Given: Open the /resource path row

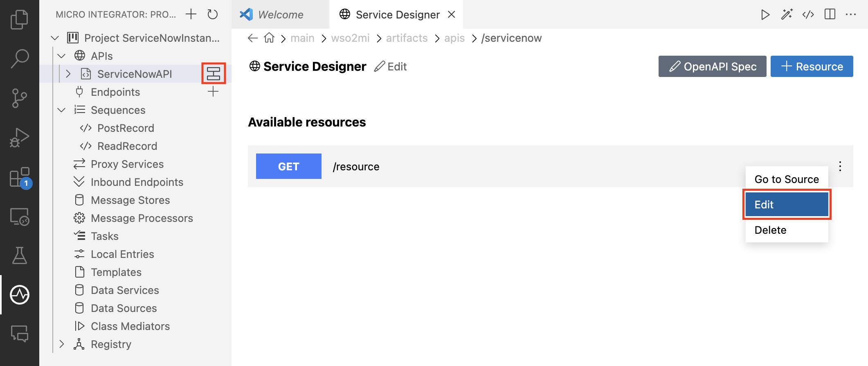Looking at the screenshot, I should [x=550, y=166].
